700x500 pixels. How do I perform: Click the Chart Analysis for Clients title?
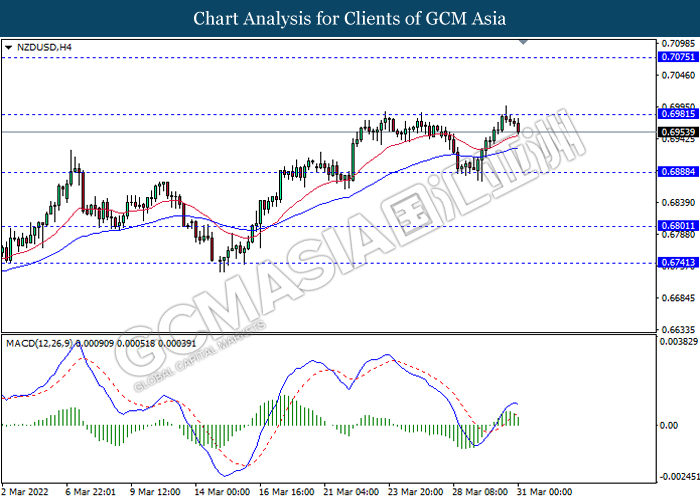coord(350,19)
